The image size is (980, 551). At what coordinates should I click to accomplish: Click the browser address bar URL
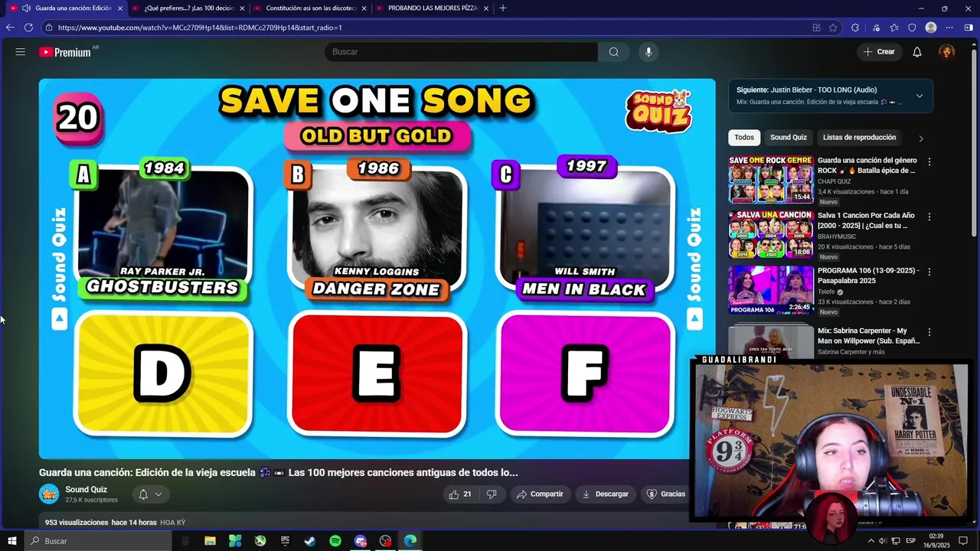pyautogui.click(x=200, y=28)
